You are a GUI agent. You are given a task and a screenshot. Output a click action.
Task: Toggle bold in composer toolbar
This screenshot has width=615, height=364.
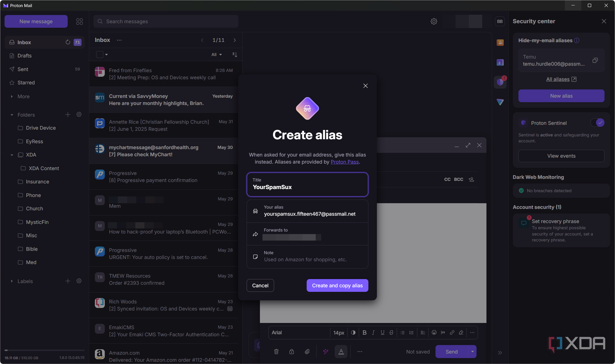(364, 333)
